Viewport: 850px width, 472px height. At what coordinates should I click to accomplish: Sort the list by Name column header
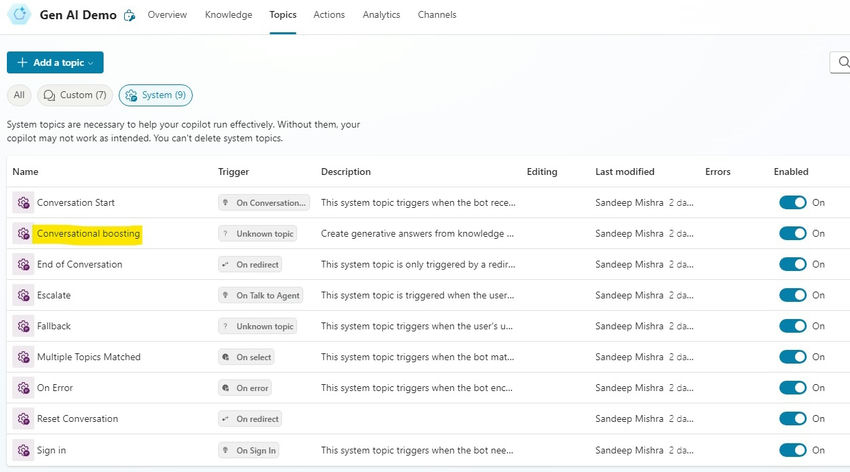(x=25, y=172)
